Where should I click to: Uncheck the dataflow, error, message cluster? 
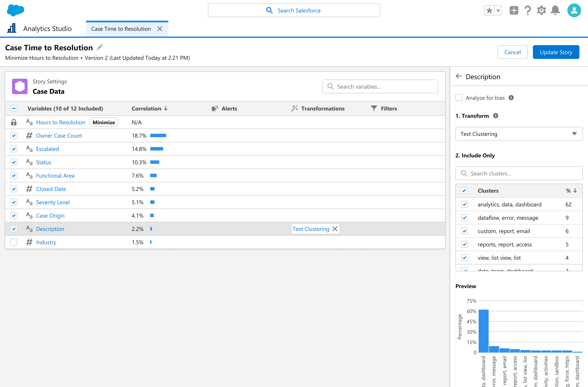pos(464,218)
